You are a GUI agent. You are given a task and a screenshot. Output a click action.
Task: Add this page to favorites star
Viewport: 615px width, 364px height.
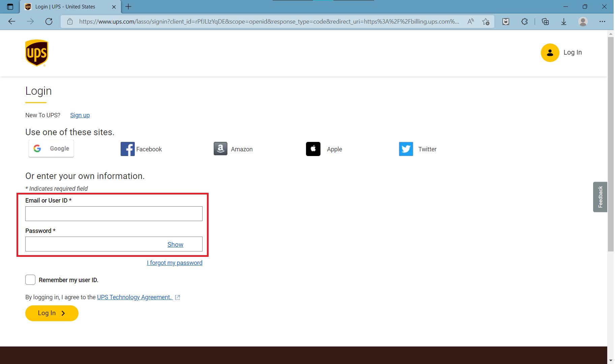[x=486, y=22]
